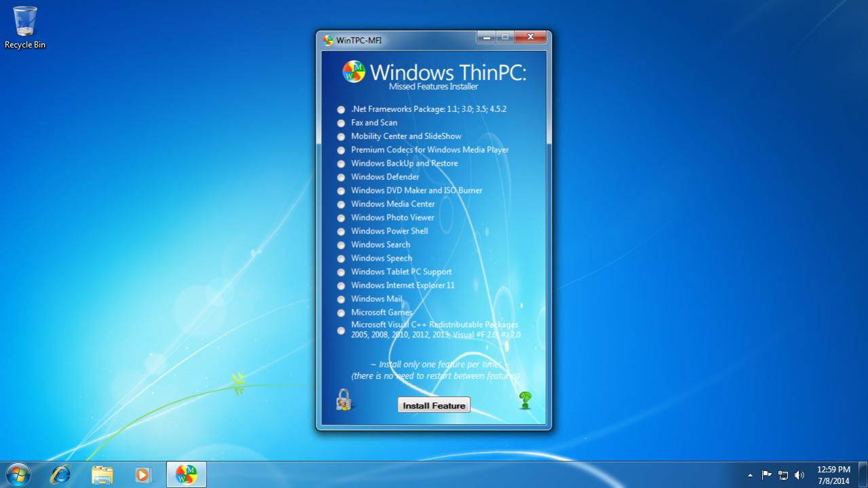Open help via green question mark icon
868x488 pixels.
525,400
